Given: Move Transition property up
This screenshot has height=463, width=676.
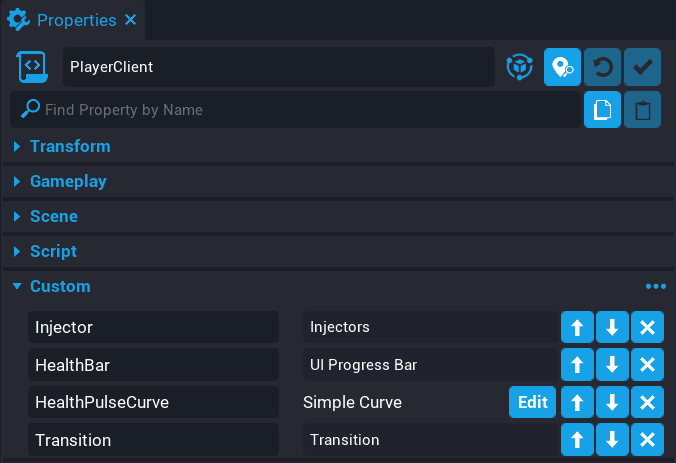Looking at the screenshot, I should pyautogui.click(x=577, y=440).
